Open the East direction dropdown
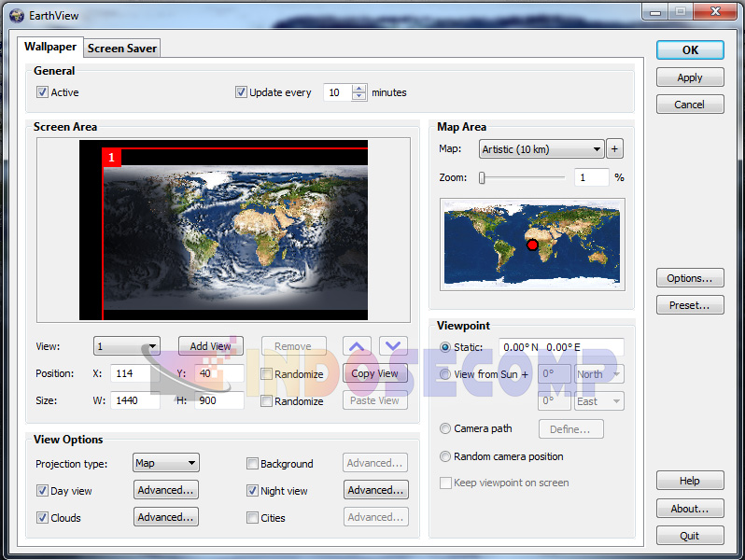Screen dimensions: 745x560 click(599, 401)
